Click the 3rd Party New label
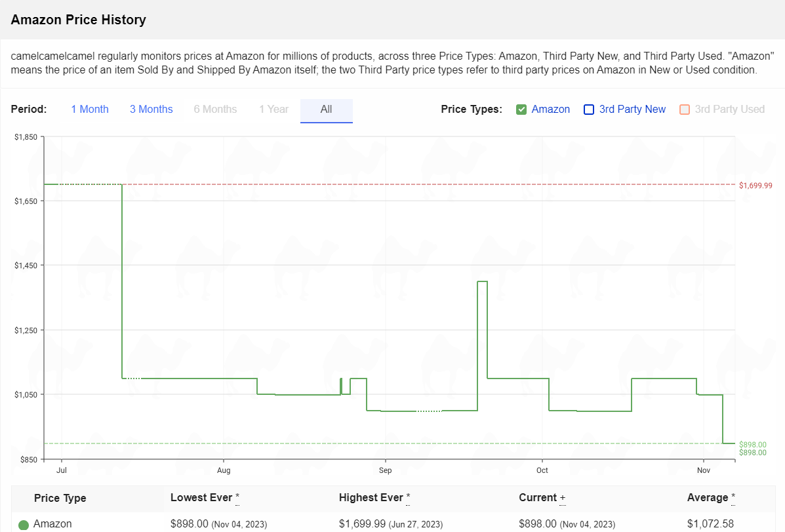 click(x=632, y=109)
